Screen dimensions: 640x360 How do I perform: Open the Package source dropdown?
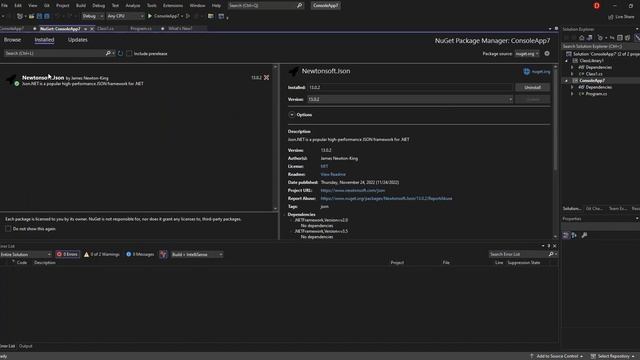point(527,53)
